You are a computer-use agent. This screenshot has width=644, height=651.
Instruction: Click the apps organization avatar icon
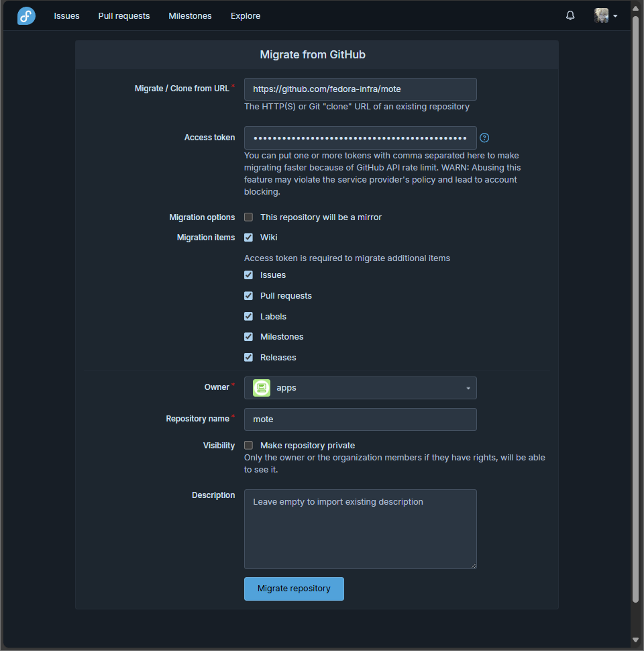(262, 388)
